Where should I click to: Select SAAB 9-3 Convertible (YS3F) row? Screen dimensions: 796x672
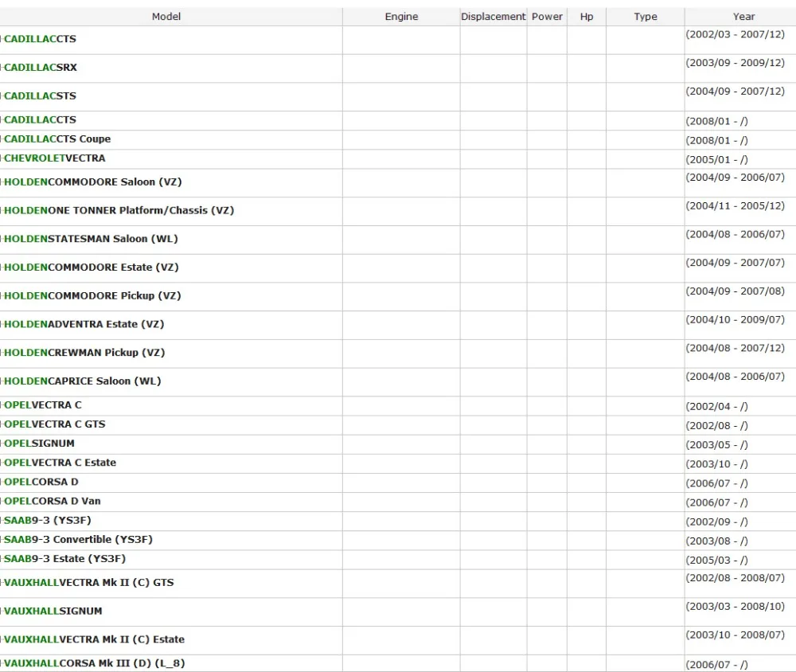coord(398,541)
